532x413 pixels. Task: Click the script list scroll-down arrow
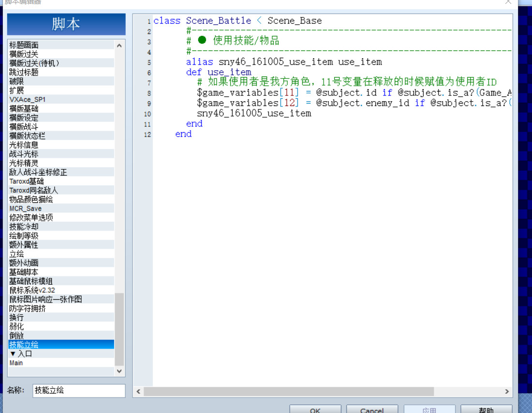(119, 371)
